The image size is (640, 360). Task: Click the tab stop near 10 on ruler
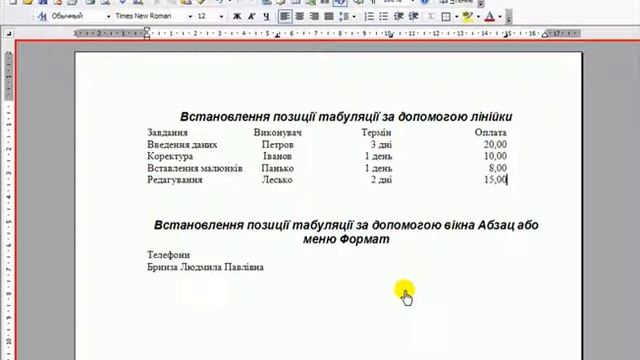[x=391, y=36]
